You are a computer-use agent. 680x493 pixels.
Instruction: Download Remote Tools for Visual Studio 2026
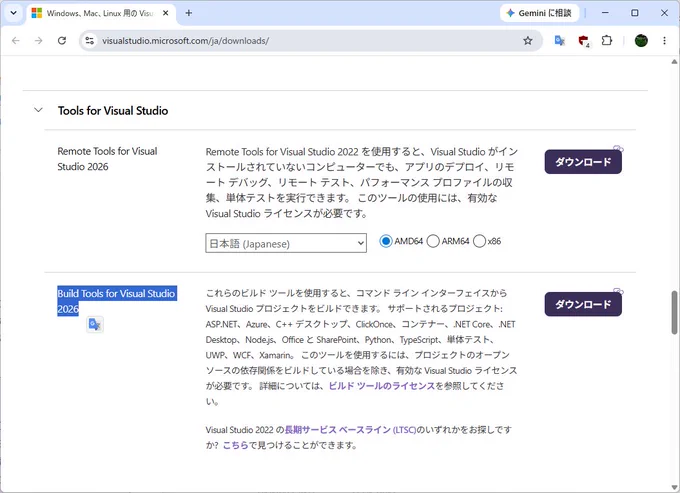583,162
